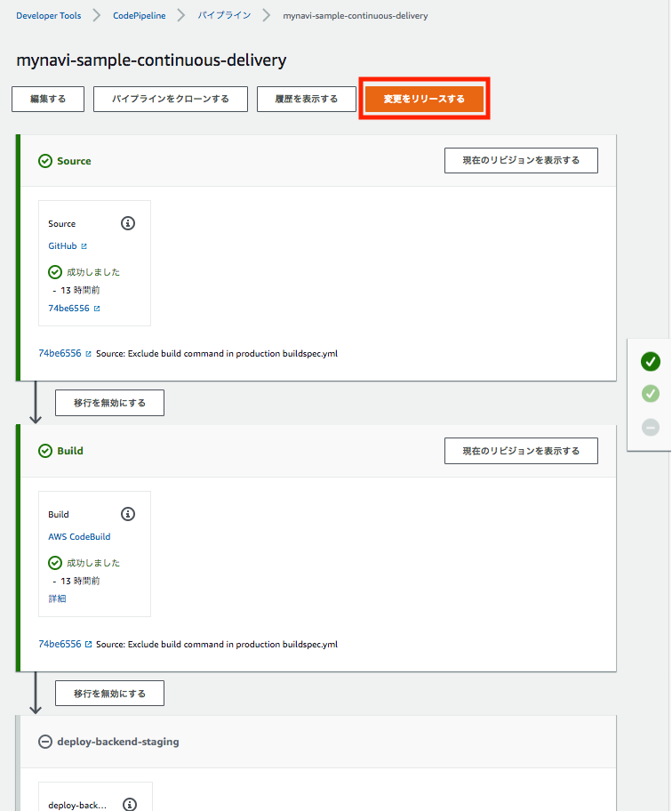
Task: Disable transition between Source and Build
Action: pyautogui.click(x=109, y=403)
